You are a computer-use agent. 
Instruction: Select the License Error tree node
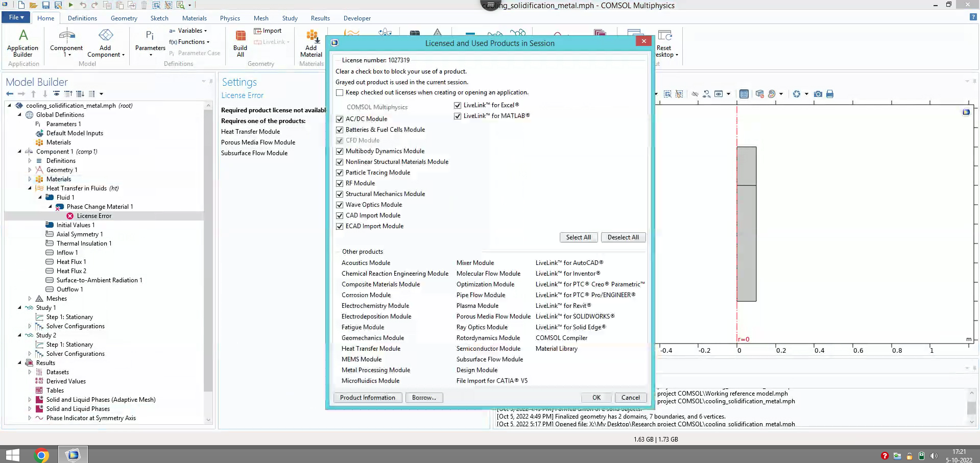94,216
